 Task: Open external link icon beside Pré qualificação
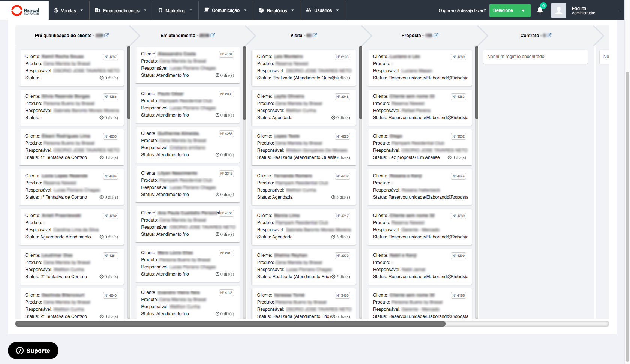[106, 35]
